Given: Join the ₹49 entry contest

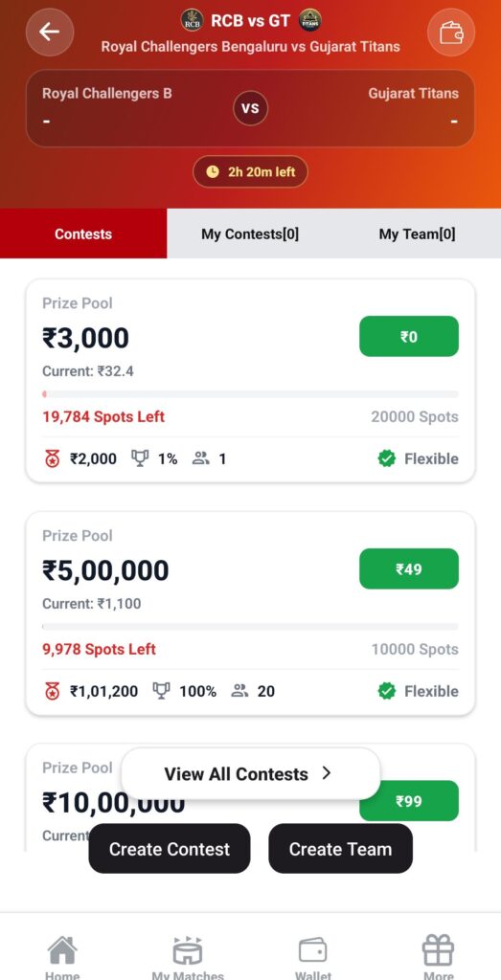Looking at the screenshot, I should coord(408,568).
